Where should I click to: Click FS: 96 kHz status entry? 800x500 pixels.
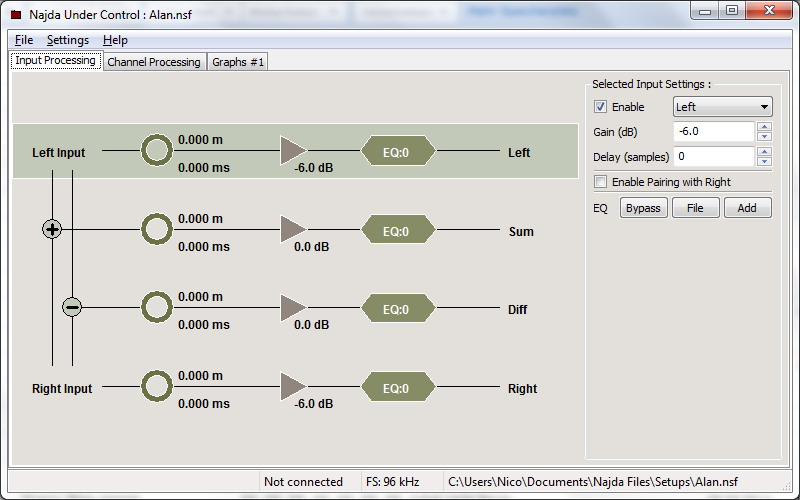392,482
